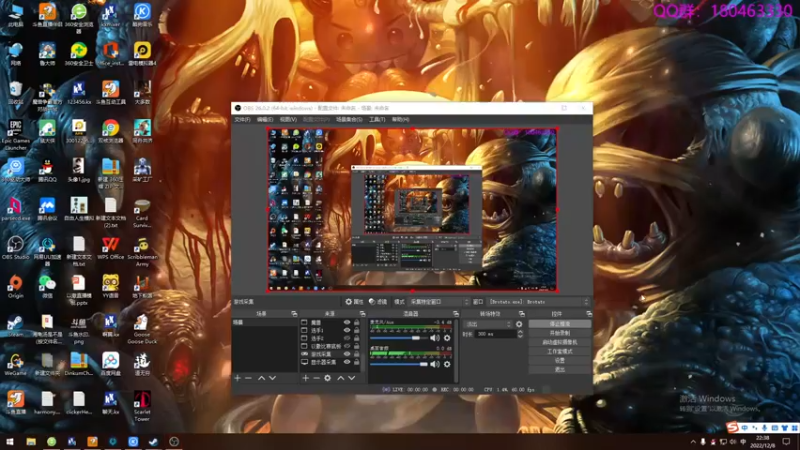Start virtual camera with 启动虚拟摄像机
800x450 pixels.
tap(560, 342)
